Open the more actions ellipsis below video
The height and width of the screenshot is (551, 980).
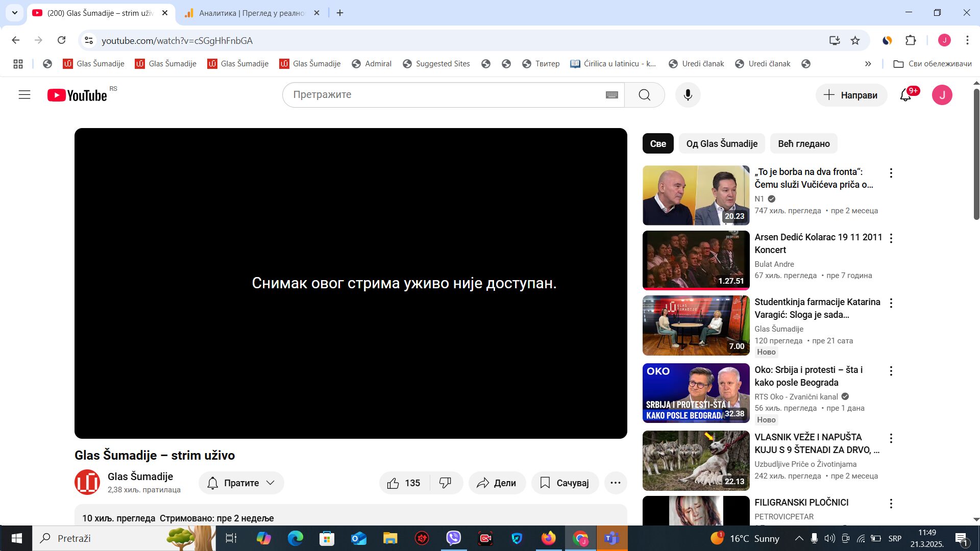616,483
